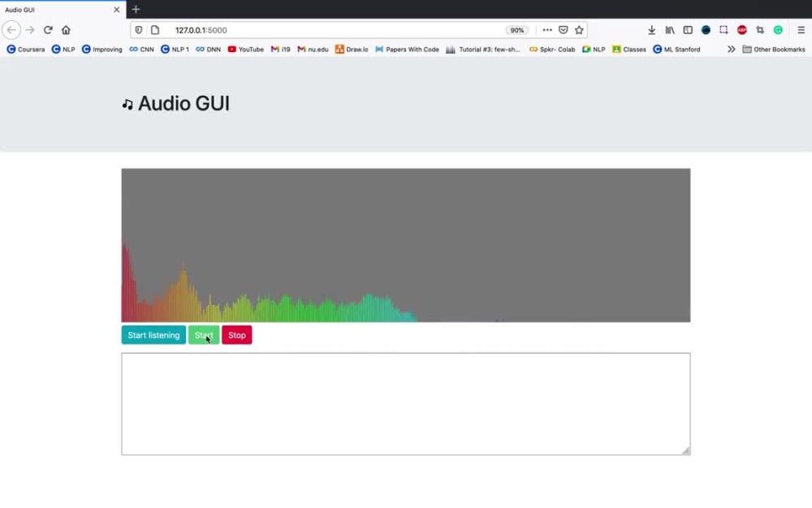The image size is (812, 508).
Task: Click the 90% zoom level indicator
Action: tap(516, 30)
